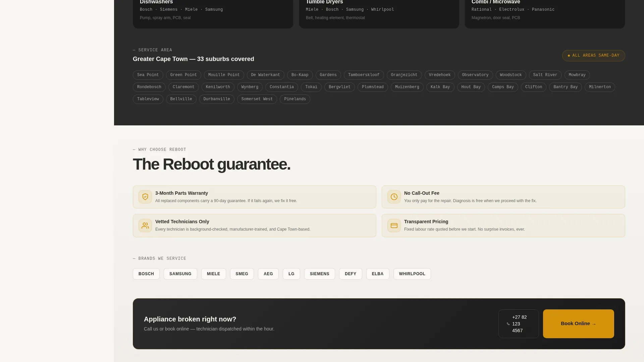
Task: Call the +27 82 123 4567 number button
Action: [x=519, y=324]
